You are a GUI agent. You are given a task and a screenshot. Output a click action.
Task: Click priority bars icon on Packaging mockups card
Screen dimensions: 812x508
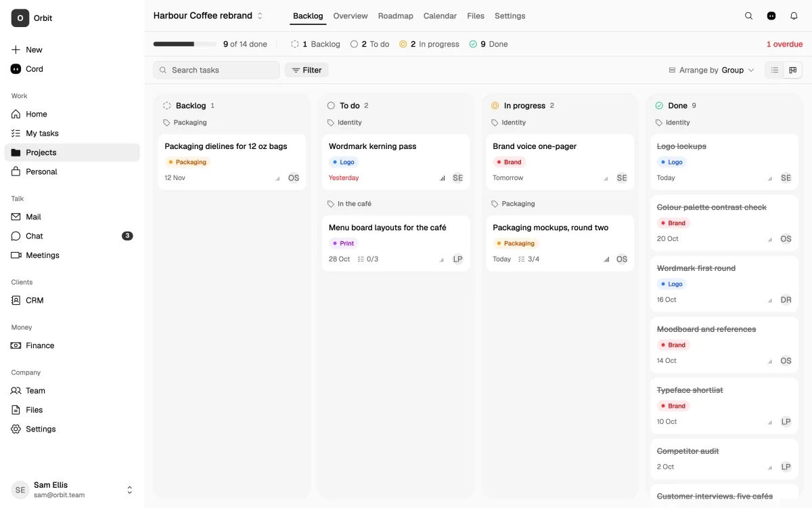click(x=606, y=259)
